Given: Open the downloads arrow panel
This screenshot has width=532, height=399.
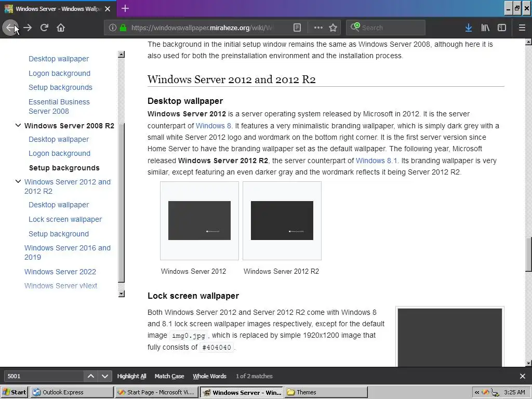Looking at the screenshot, I should pos(469,28).
